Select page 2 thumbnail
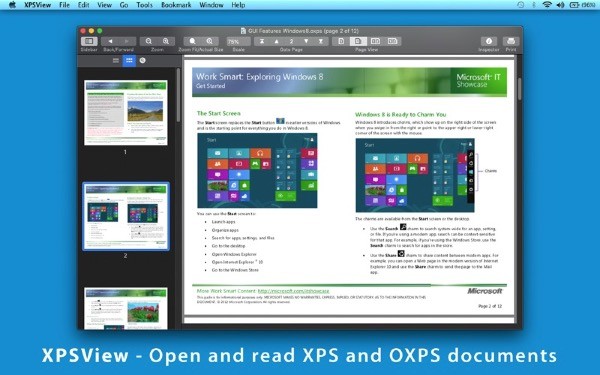The width and height of the screenshot is (600, 375). tap(126, 216)
